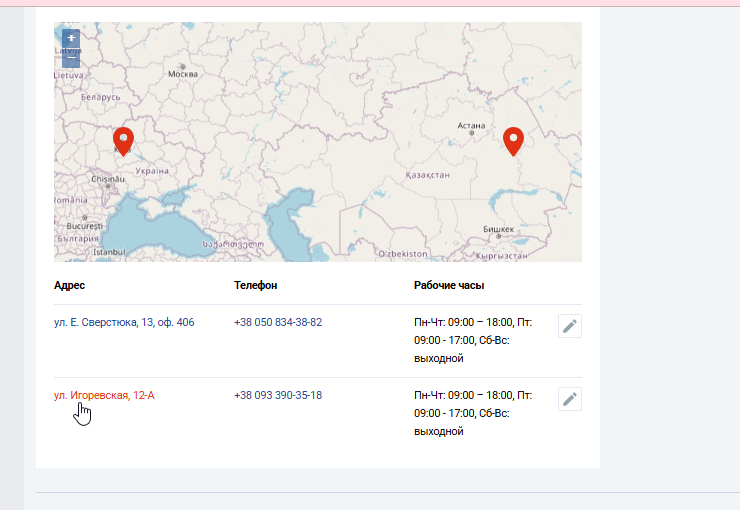Call phone +38 050 834-38-82
The width and height of the screenshot is (740, 510).
pos(278,322)
